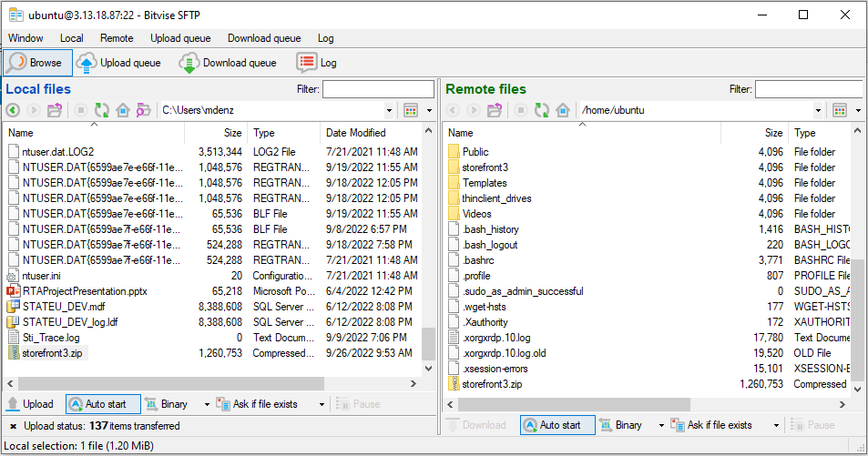The image size is (868, 456).
Task: Open the local view options dropdown arrow
Action: point(430,111)
